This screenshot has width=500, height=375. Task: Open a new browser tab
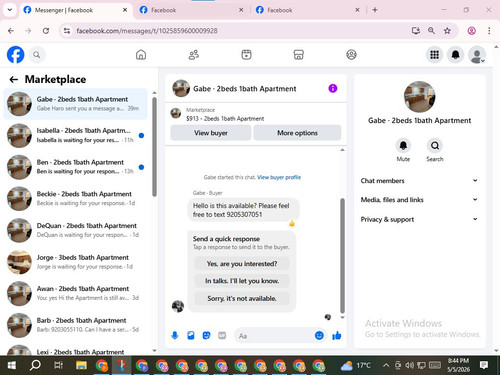(x=375, y=10)
